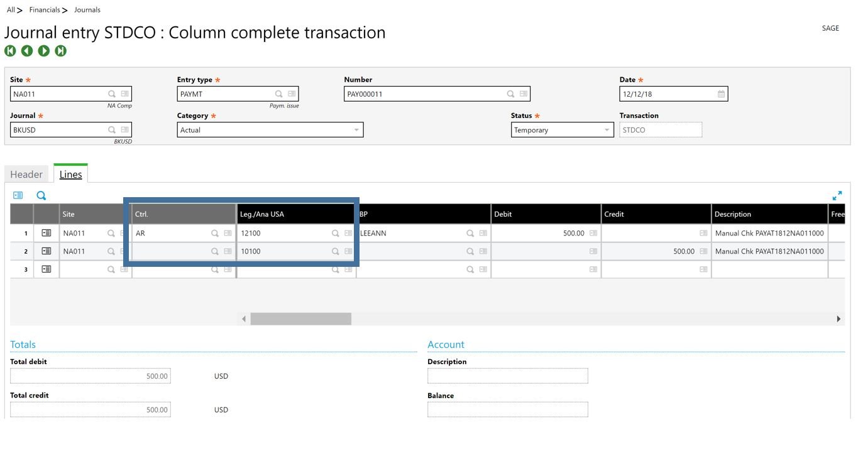Click the grid search magnifier above table
868x459 pixels.
coord(41,196)
